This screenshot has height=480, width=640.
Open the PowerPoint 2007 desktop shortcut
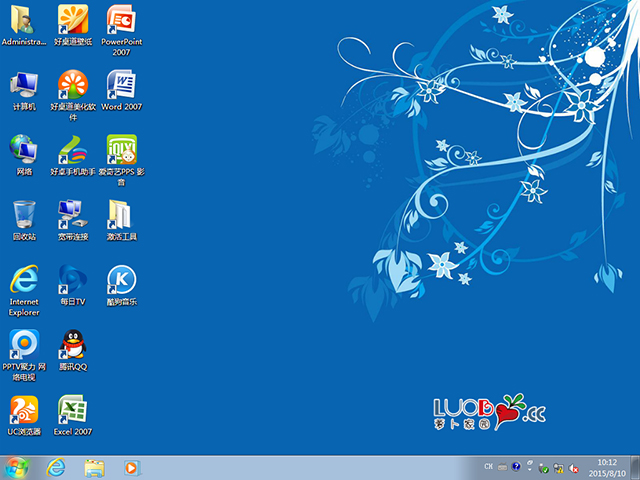click(x=121, y=19)
